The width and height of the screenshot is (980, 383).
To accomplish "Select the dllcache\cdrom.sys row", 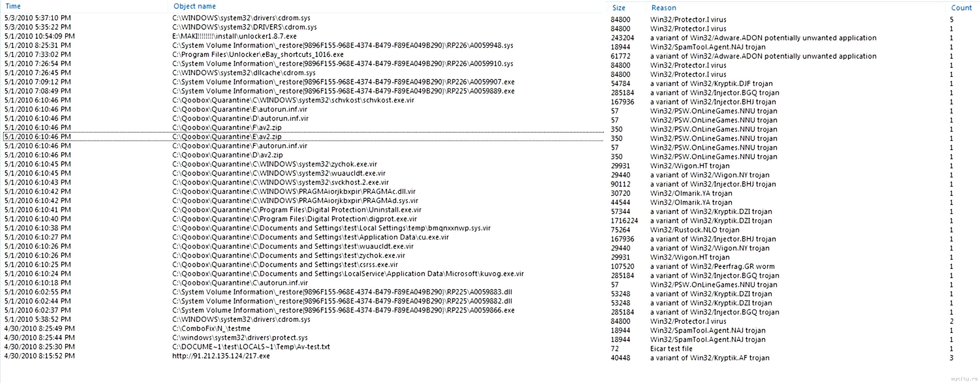I will click(303, 72).
